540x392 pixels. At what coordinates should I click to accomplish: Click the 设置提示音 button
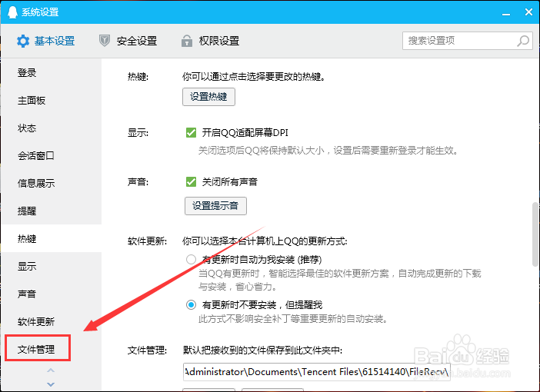coord(215,206)
